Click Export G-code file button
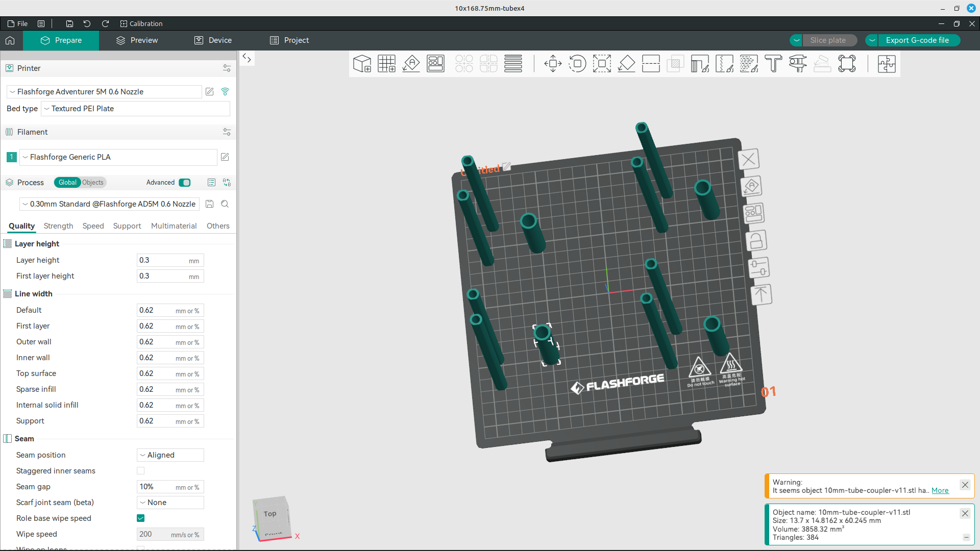980x551 pixels. point(918,40)
